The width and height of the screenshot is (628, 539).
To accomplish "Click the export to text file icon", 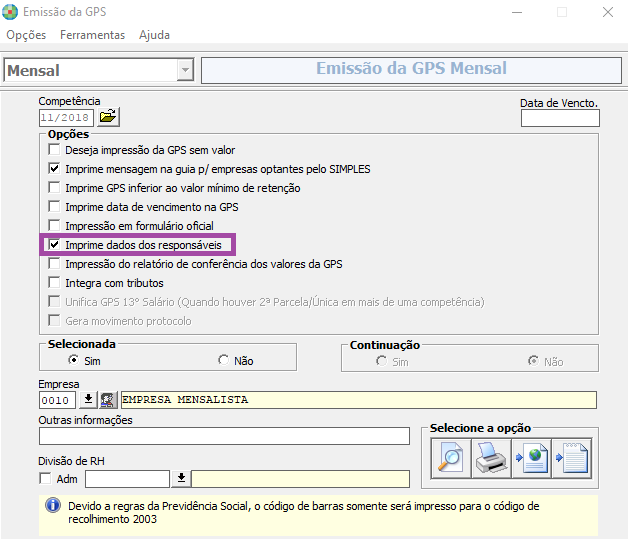I will [572, 458].
